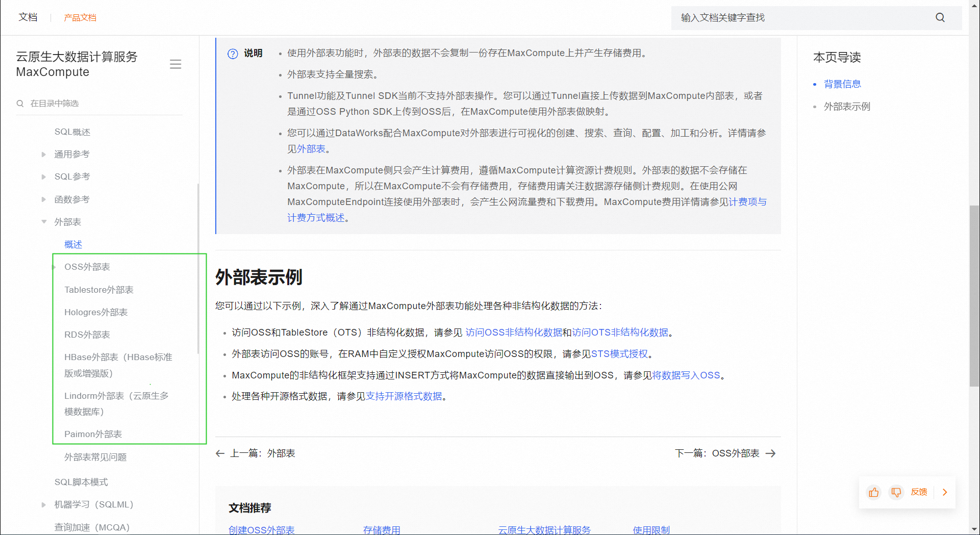
Task: Expand the SQL参考 tree node
Action: click(x=44, y=176)
